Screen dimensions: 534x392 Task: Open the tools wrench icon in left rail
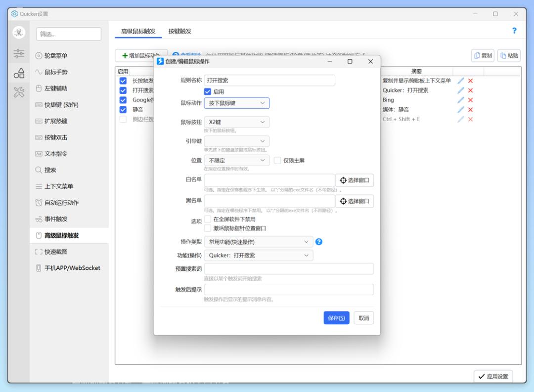[19, 92]
